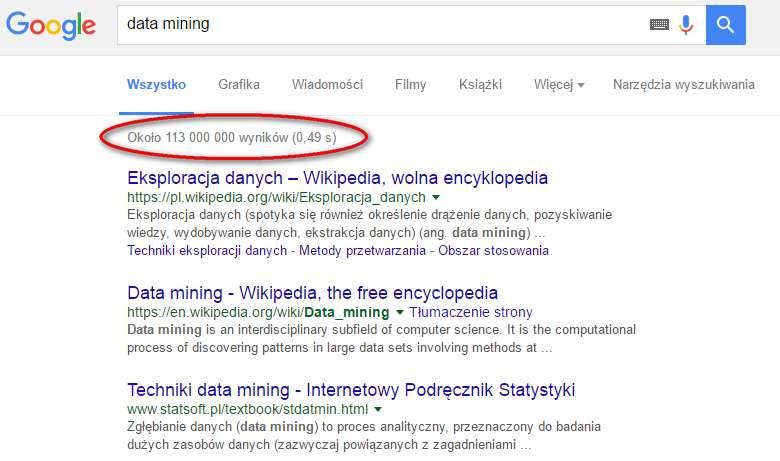Follow the Metody przetwarzania sitelink
The image size is (780, 461).
pos(362,250)
